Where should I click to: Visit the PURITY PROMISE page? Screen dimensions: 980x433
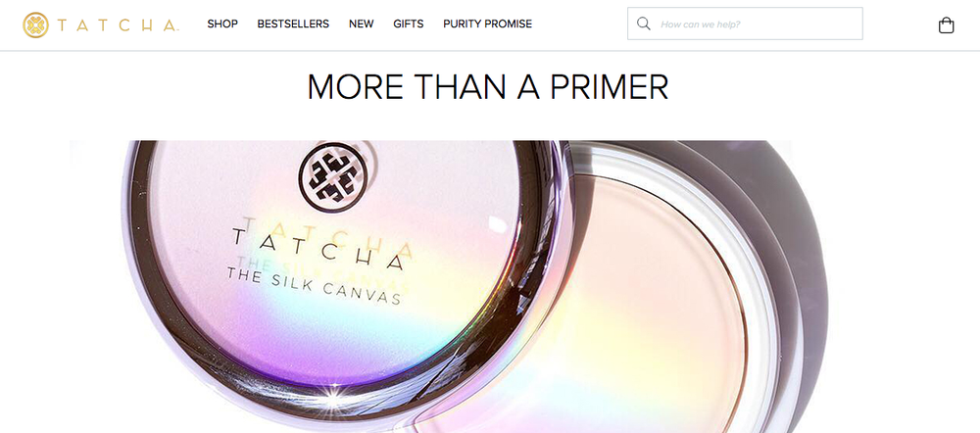click(487, 24)
